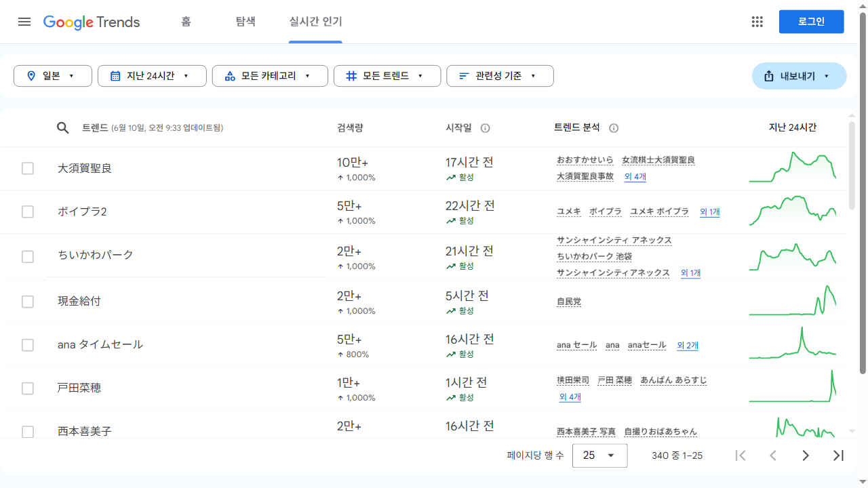This screenshot has height=488, width=868.
Task: Open the rows per page dropdown
Action: [x=600, y=455]
